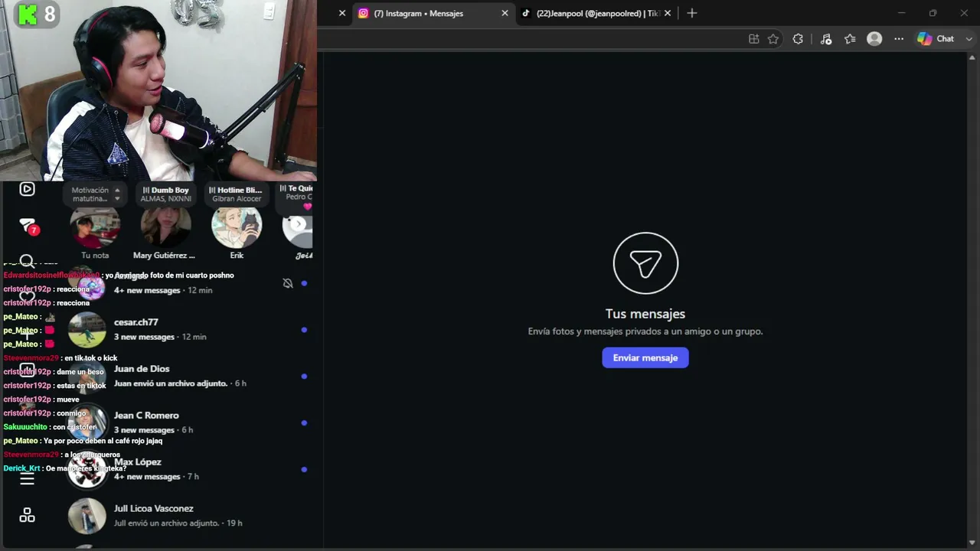Open Jean C Romero conversation
The image size is (980, 551).
[x=190, y=423]
